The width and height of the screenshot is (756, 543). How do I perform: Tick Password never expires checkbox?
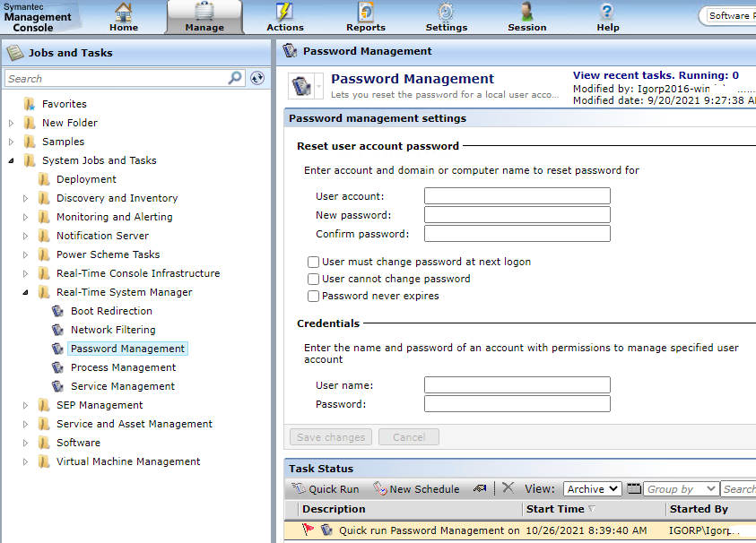(x=313, y=296)
